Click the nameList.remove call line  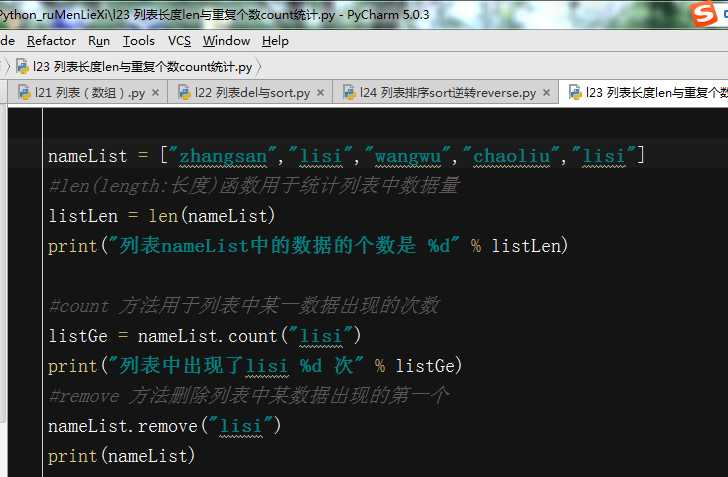[x=165, y=426]
